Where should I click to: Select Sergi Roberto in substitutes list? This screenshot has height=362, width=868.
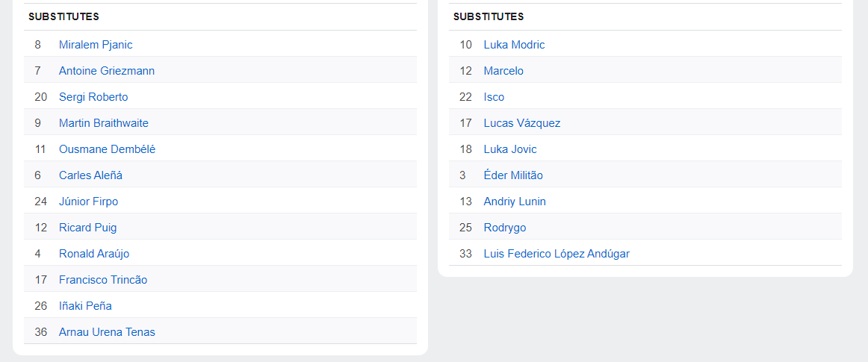click(x=93, y=97)
